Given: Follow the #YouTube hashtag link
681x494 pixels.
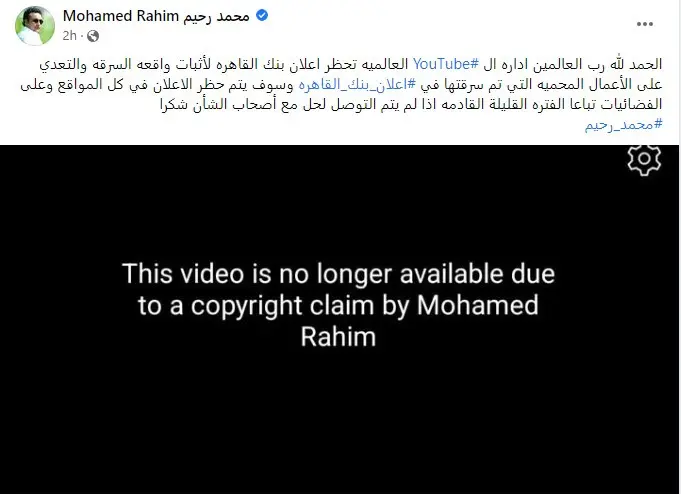Looking at the screenshot, I should [446, 64].
